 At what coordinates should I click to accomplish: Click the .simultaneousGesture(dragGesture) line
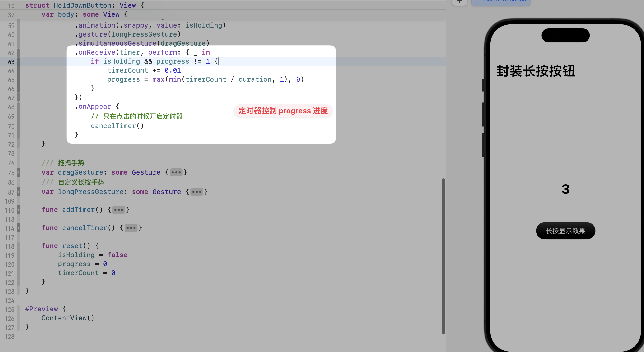coord(142,43)
